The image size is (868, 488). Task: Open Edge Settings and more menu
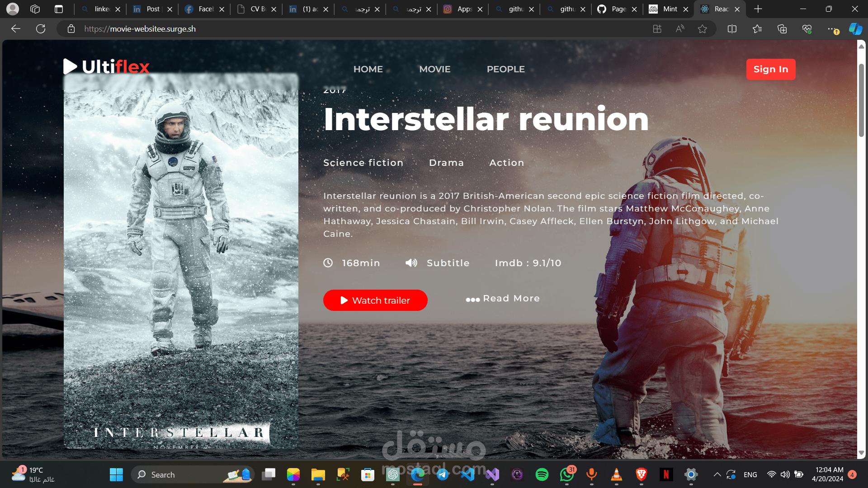tap(832, 29)
